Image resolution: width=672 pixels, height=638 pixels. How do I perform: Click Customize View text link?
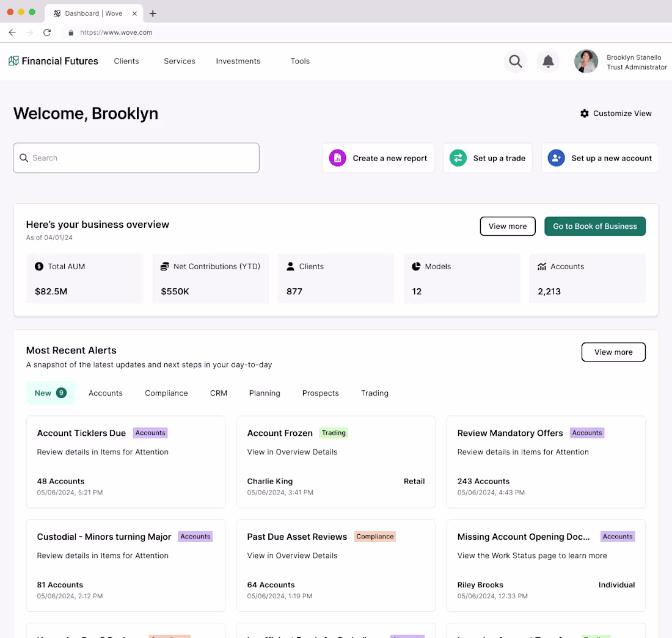click(623, 114)
